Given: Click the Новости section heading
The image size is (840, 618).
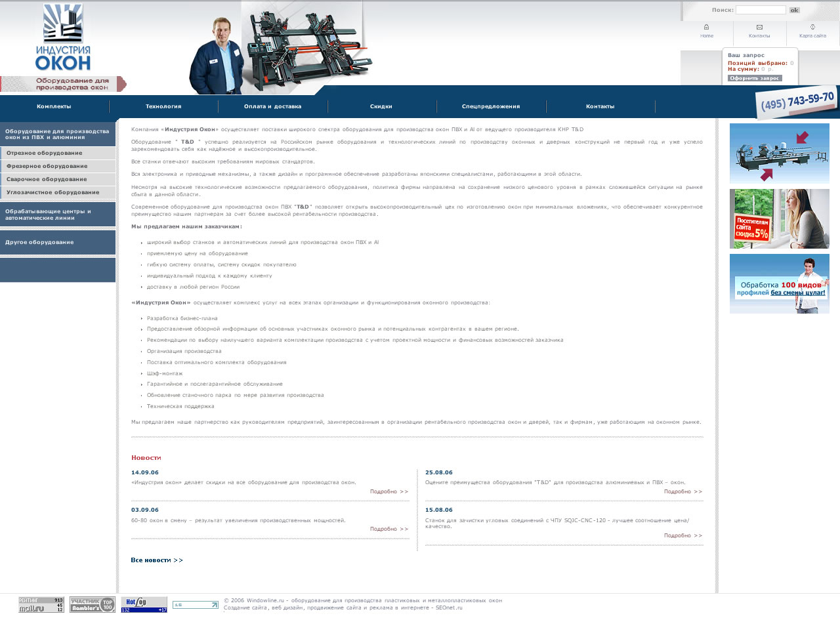Looking at the screenshot, I should 146,457.
